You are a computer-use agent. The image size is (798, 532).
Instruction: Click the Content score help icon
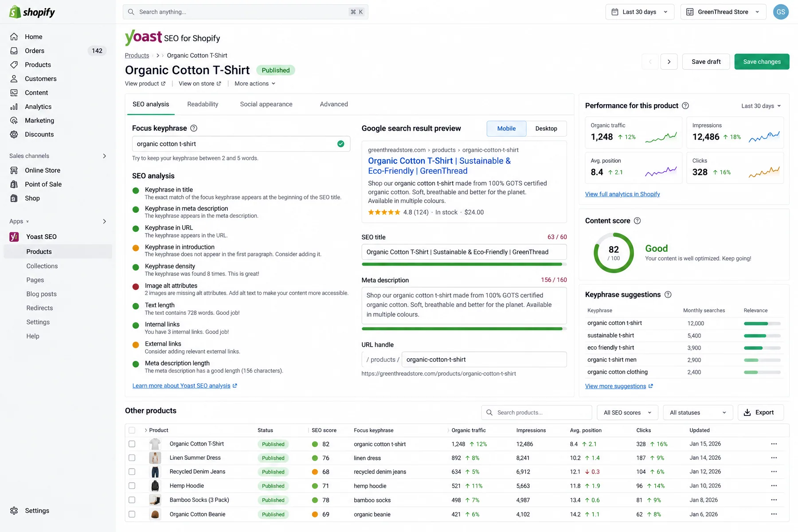click(x=637, y=221)
